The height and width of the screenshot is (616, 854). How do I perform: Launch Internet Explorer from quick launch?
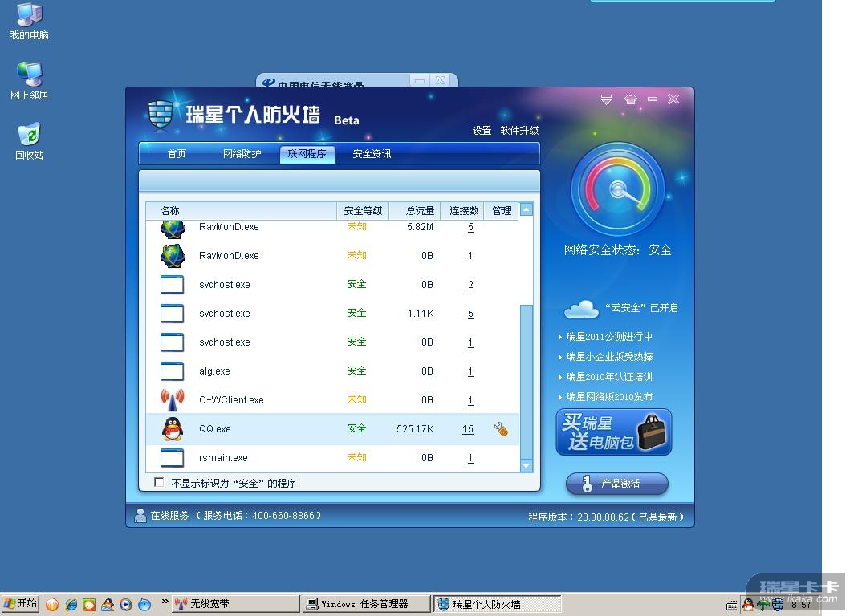71,605
